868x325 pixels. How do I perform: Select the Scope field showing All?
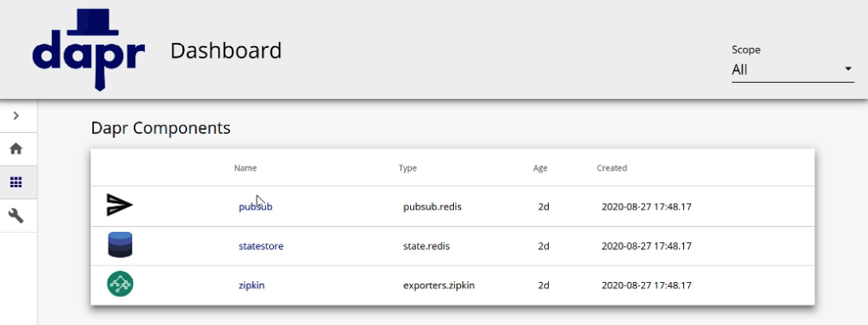(792, 70)
